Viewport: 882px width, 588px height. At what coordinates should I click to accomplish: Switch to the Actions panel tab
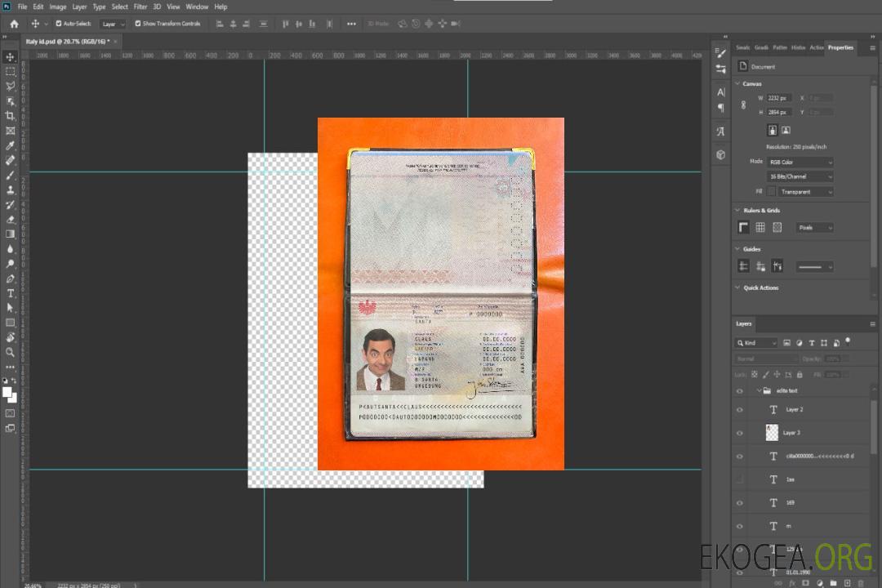click(x=816, y=48)
